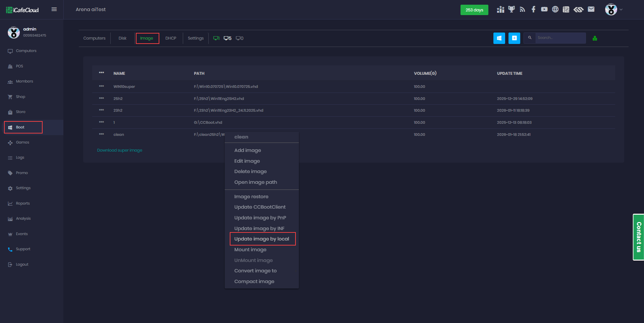This screenshot has height=323, width=644.
Task: Click the green '253 days' button
Action: 474,10
